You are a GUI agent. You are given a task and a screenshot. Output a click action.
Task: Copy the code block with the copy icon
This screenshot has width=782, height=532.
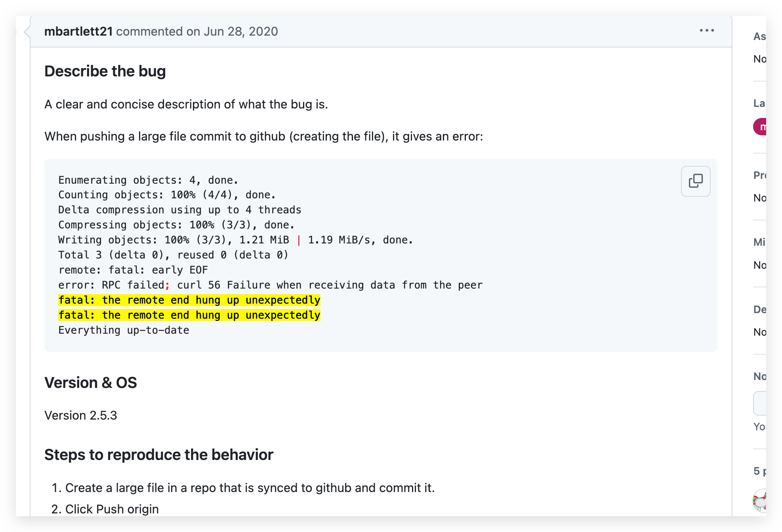(696, 181)
